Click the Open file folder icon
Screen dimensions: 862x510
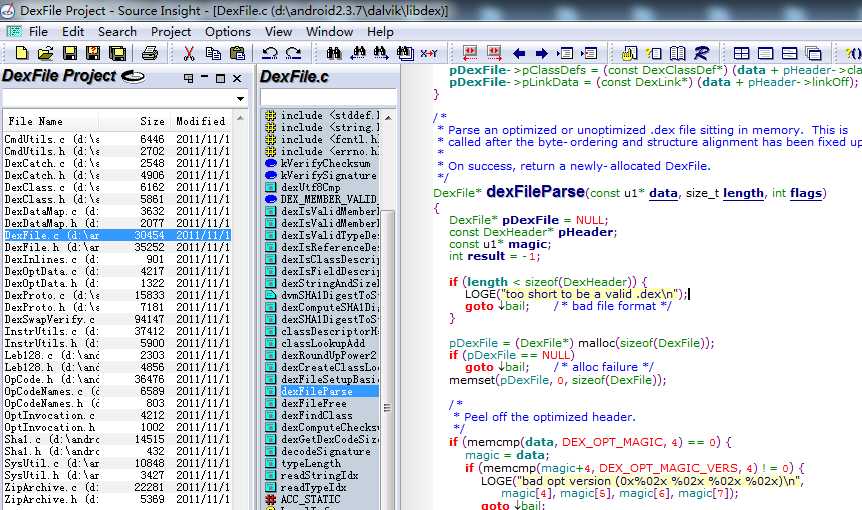(x=46, y=53)
